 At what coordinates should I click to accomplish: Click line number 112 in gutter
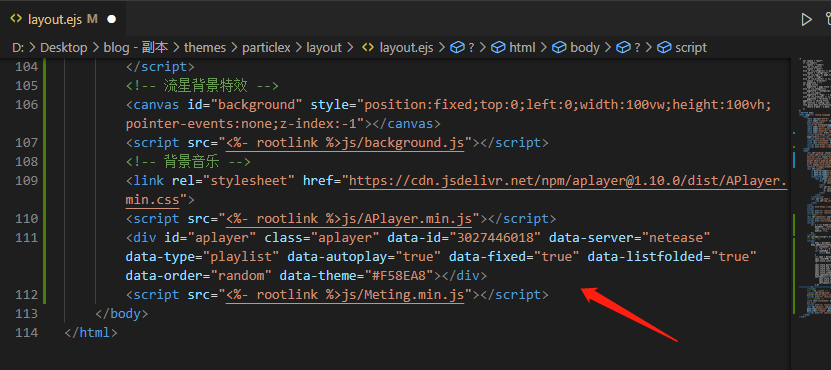(x=27, y=295)
